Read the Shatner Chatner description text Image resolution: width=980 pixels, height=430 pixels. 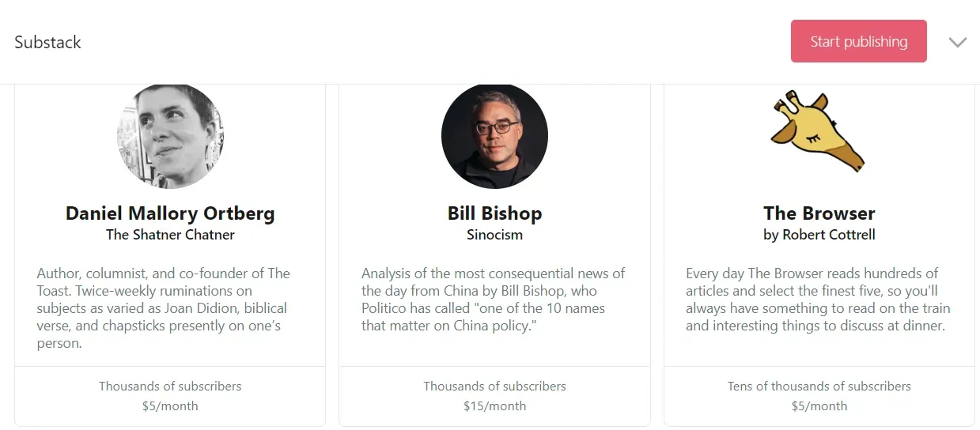point(164,308)
